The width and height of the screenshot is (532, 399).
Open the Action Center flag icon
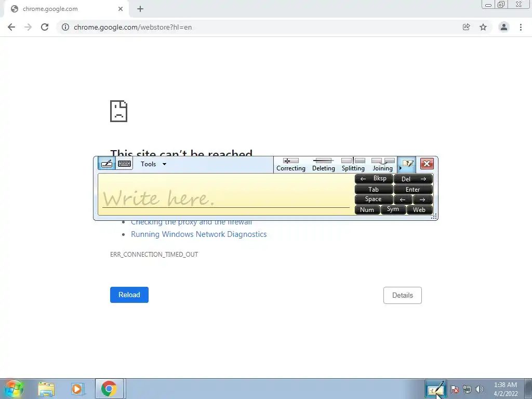click(455, 390)
